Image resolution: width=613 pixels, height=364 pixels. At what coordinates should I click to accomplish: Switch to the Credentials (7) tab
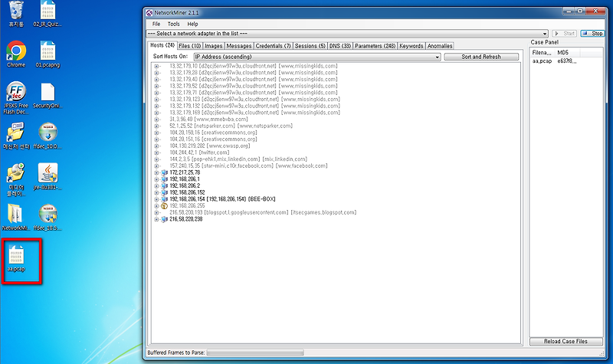(x=274, y=46)
